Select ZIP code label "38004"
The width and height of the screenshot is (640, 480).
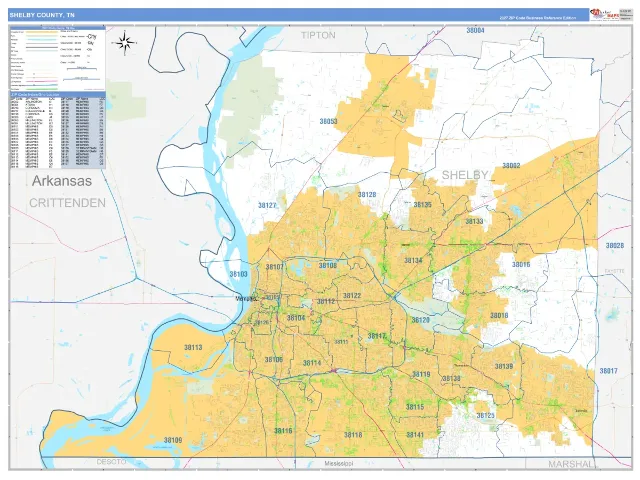point(475,31)
